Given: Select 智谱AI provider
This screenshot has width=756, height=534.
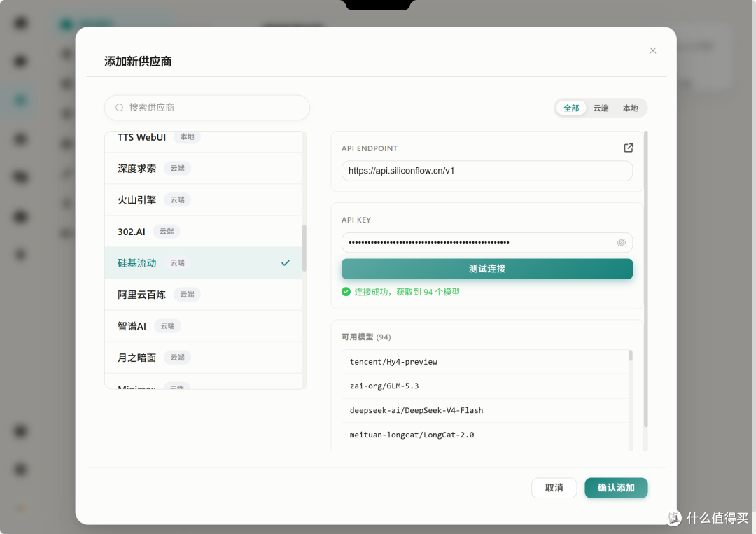Looking at the screenshot, I should tap(204, 326).
